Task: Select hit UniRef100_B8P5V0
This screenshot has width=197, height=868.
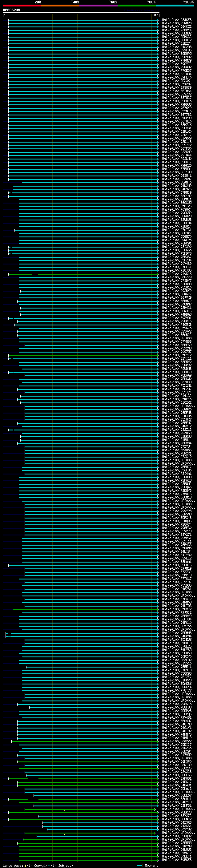Action: pyautogui.click(x=176, y=362)
